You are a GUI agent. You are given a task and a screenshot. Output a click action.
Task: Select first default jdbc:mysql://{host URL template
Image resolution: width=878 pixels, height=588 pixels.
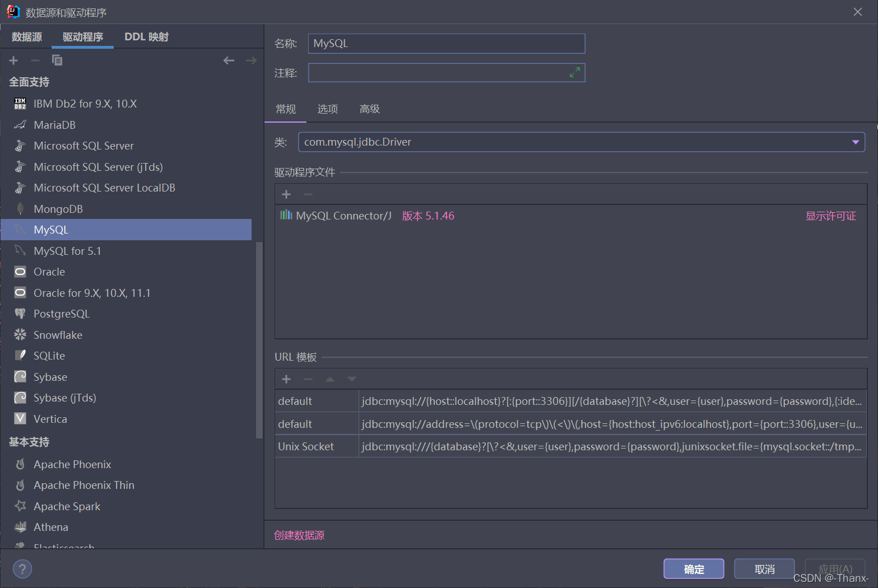click(570, 401)
